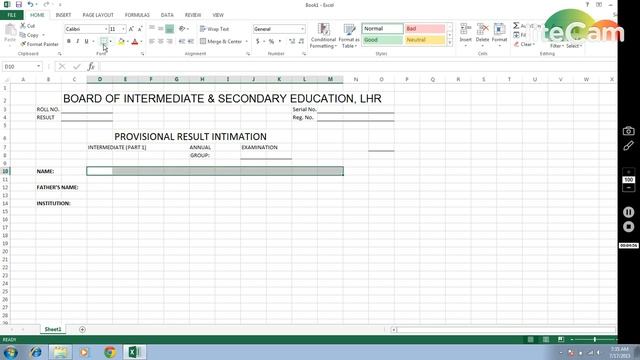Toggle Wrap Text

pos(215,29)
